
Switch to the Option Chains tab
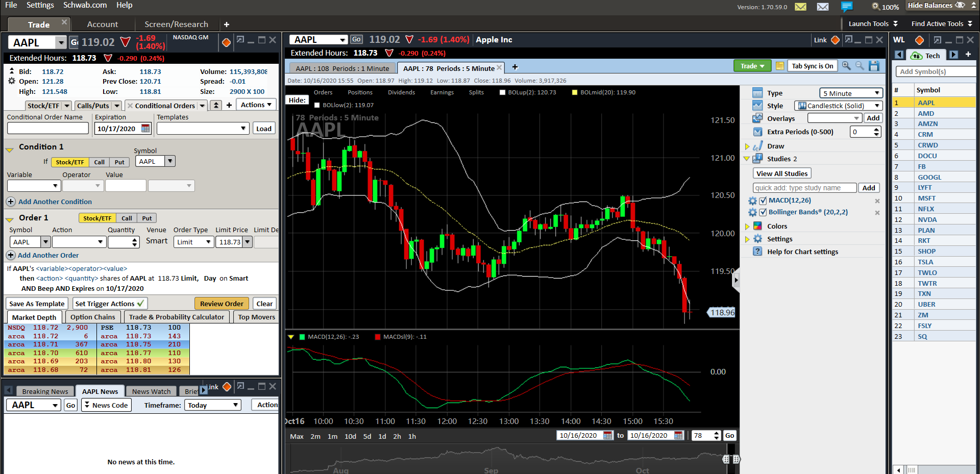click(92, 317)
